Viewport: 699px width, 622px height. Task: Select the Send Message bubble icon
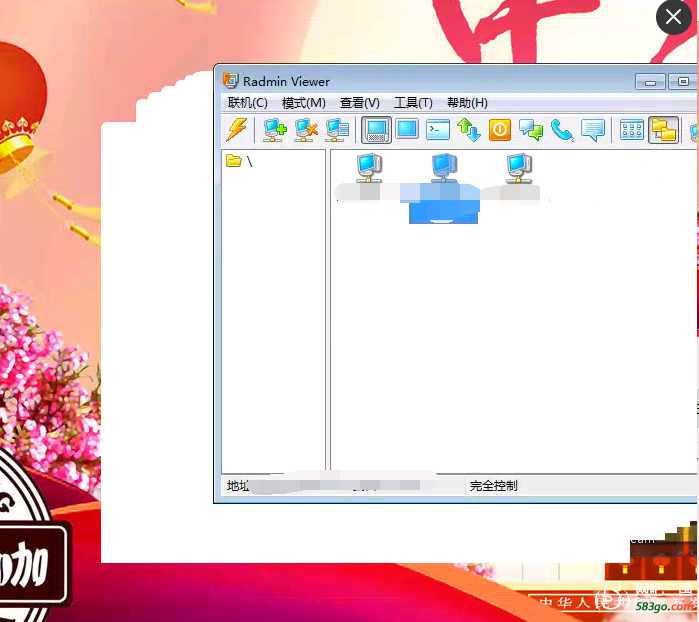[x=593, y=130]
